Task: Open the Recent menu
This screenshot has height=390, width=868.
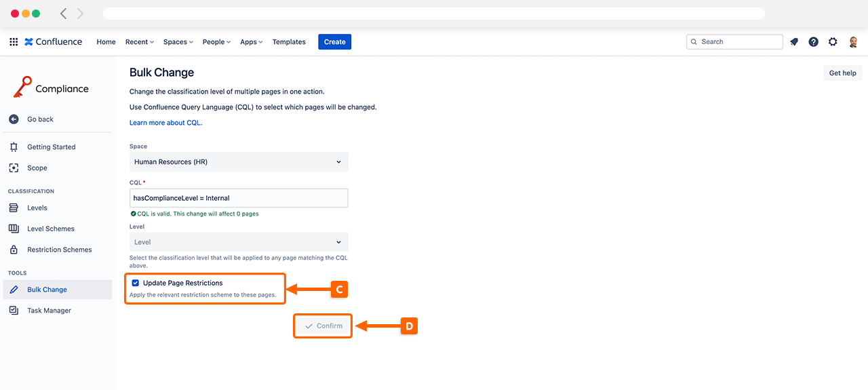Action: pos(139,42)
